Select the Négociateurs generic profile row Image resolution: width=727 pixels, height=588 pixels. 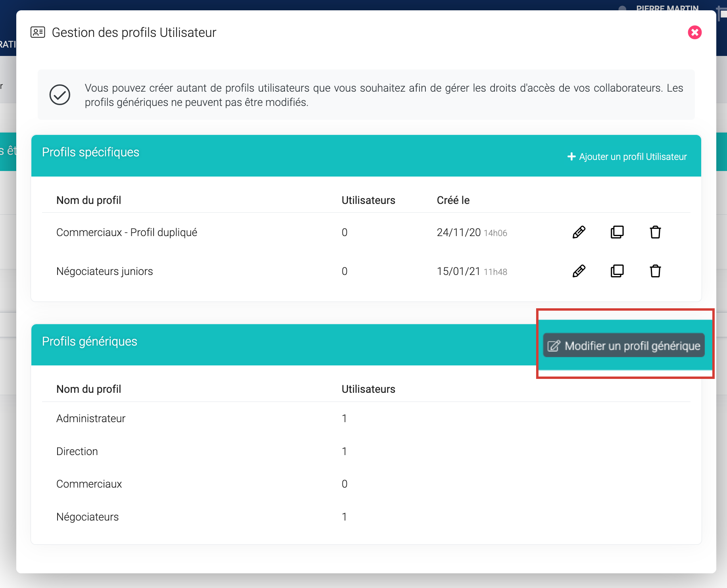(x=87, y=517)
